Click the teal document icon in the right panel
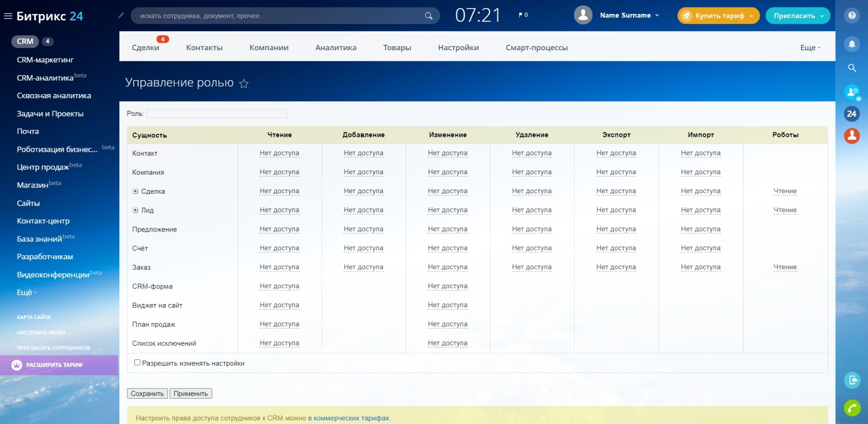Screen dimensions: 868x424 pos(853,380)
